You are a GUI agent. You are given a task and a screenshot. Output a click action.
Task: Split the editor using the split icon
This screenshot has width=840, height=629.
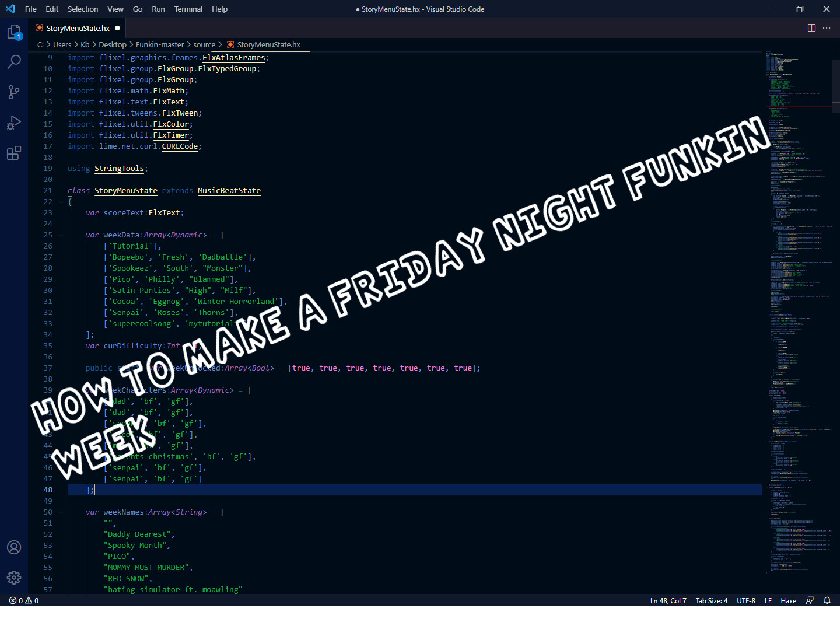(x=811, y=27)
